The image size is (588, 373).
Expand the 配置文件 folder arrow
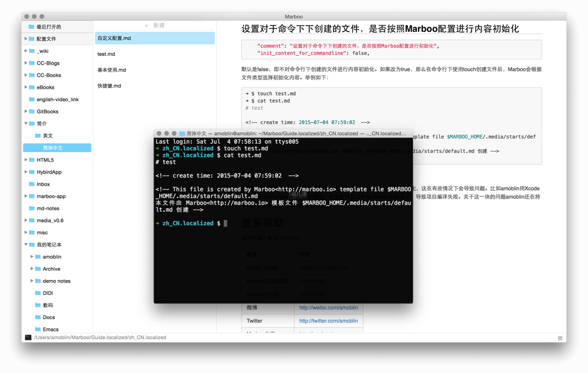tap(26, 39)
